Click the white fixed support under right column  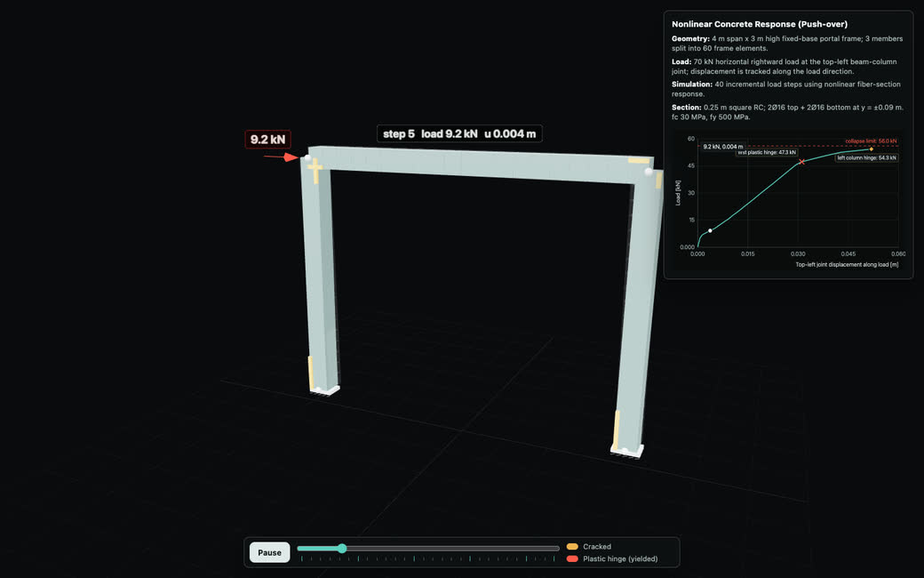(627, 451)
